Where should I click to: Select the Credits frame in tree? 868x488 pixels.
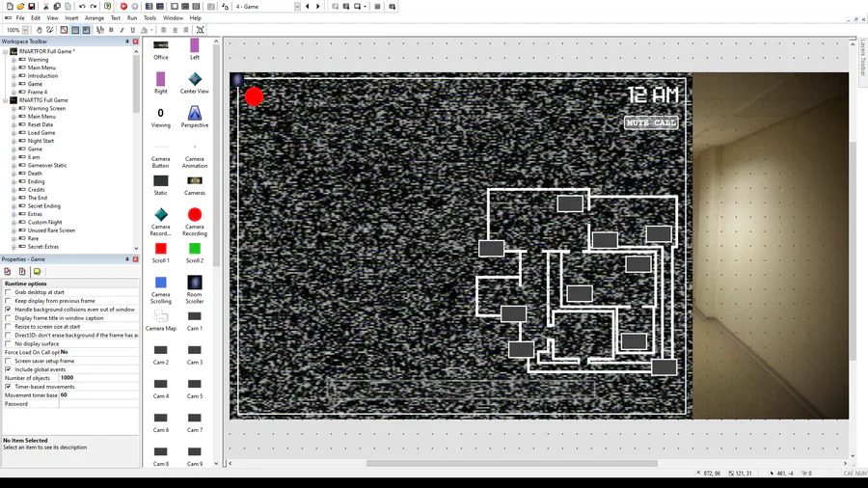[36, 189]
